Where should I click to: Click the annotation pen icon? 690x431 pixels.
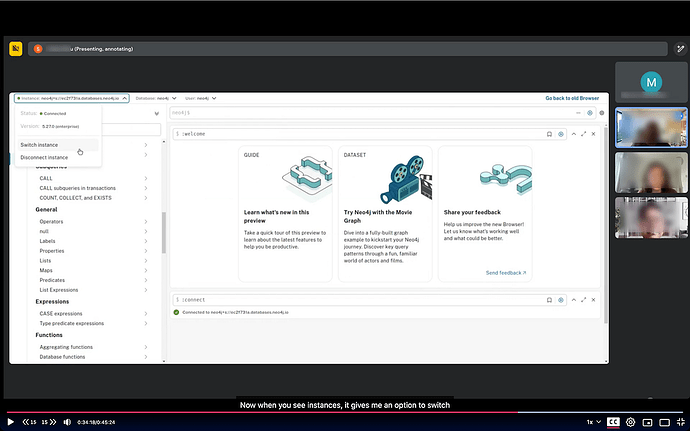pyautogui.click(x=680, y=49)
